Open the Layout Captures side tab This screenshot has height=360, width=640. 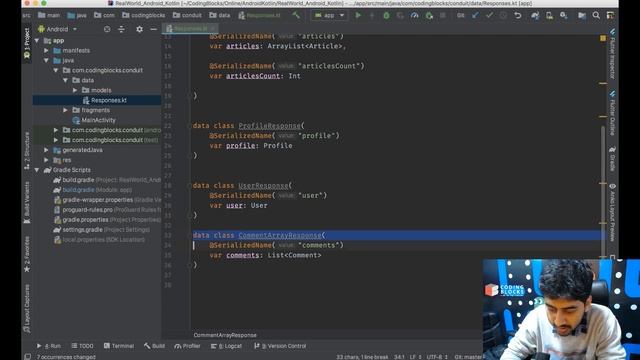[27, 308]
